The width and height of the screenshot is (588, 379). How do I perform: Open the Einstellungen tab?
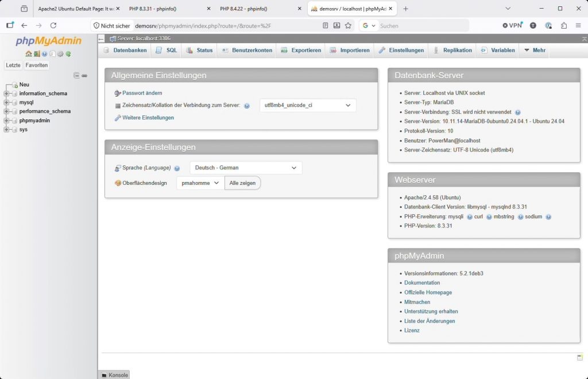401,50
